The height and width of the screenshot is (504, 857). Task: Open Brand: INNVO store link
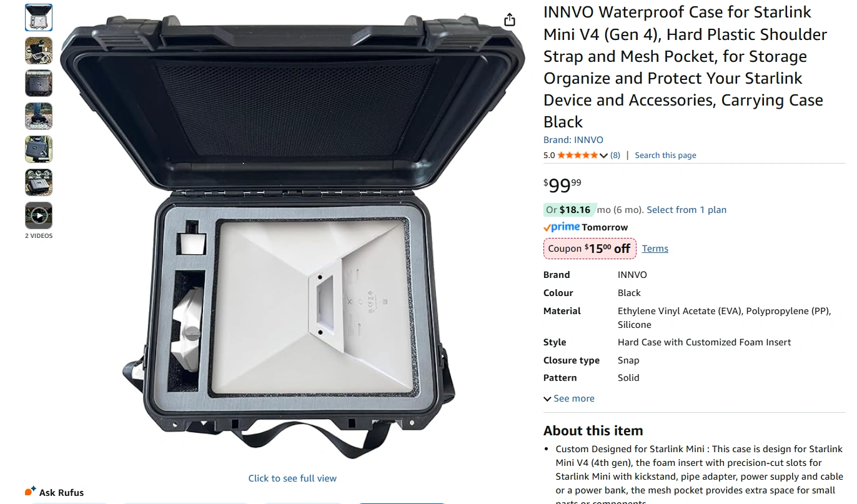click(x=573, y=140)
